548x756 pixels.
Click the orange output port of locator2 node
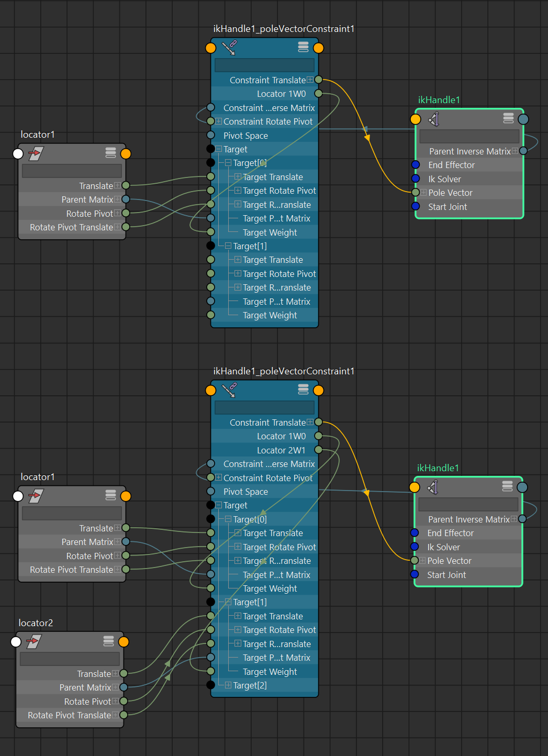[124, 642]
